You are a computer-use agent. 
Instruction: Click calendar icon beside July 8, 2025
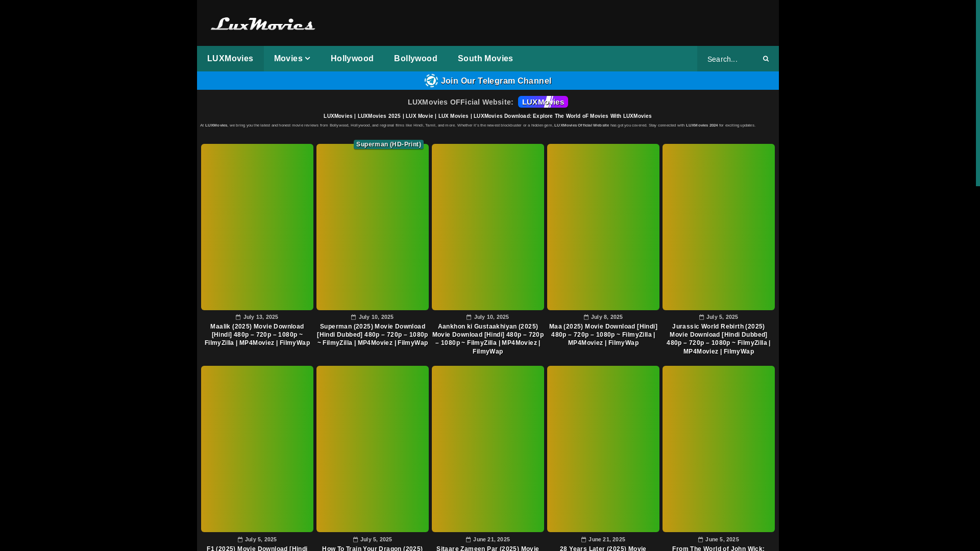click(x=586, y=317)
